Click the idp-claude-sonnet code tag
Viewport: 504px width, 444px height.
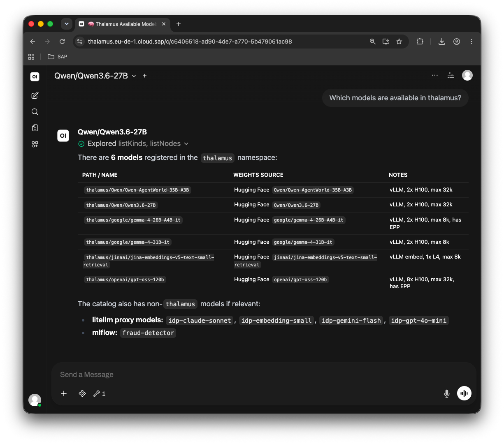(200, 320)
